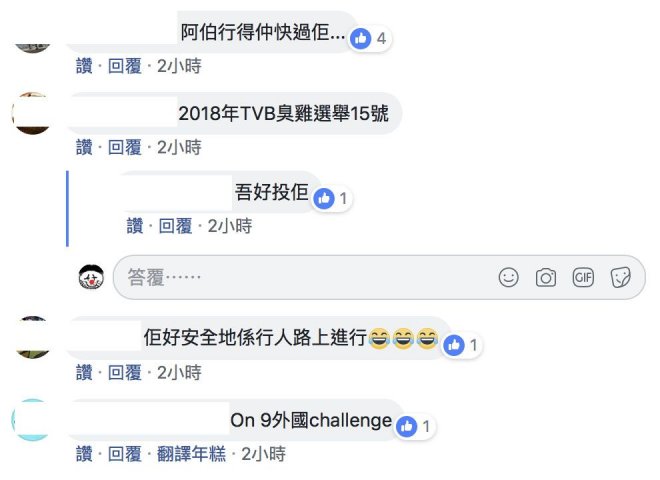The width and height of the screenshot is (660, 480).
Task: Click like reaction on 吾好投佢 reply
Action: (332, 198)
